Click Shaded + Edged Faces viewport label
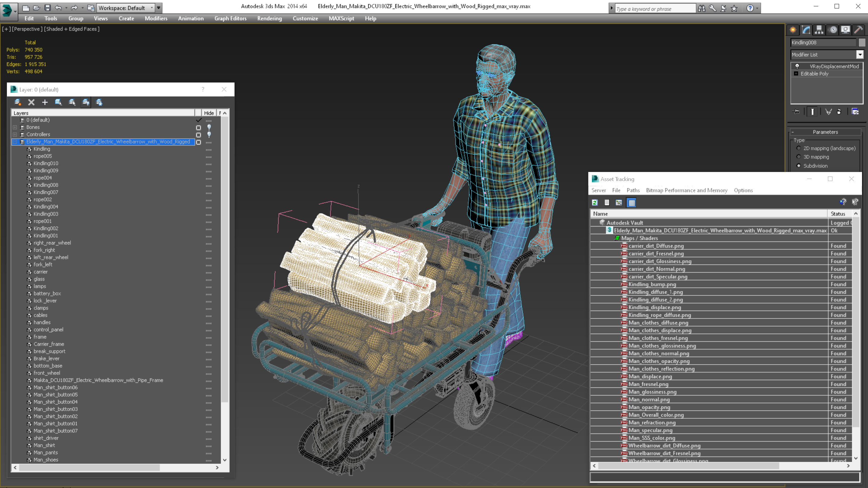868x488 pixels. (72, 29)
